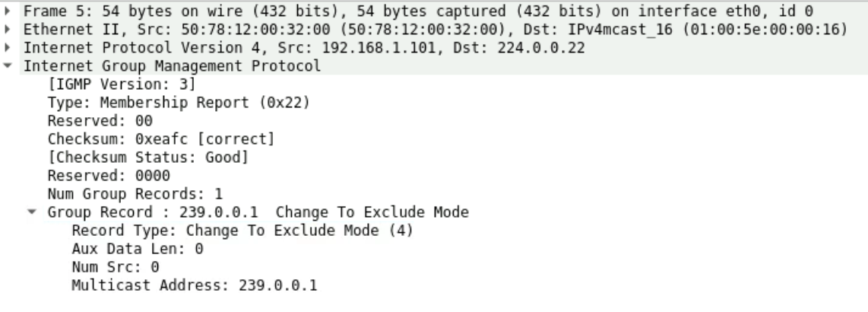This screenshot has width=868, height=312.
Task: Click the Reserved: 00 field
Action: coord(90,121)
